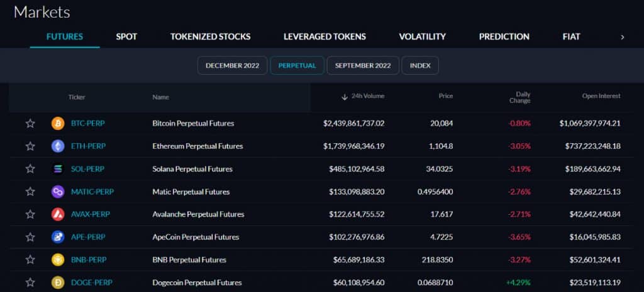Click the BNB coin icon
The width and height of the screenshot is (644, 292).
point(58,259)
